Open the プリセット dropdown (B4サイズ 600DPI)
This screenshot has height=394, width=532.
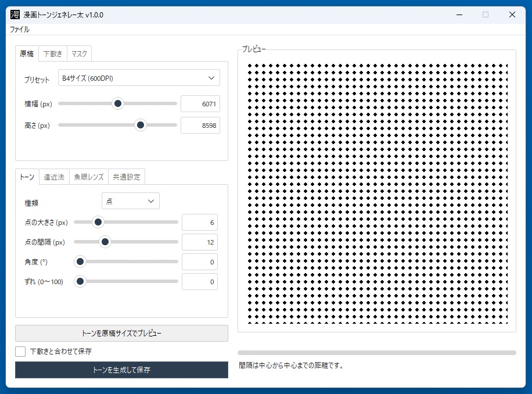pyautogui.click(x=139, y=78)
